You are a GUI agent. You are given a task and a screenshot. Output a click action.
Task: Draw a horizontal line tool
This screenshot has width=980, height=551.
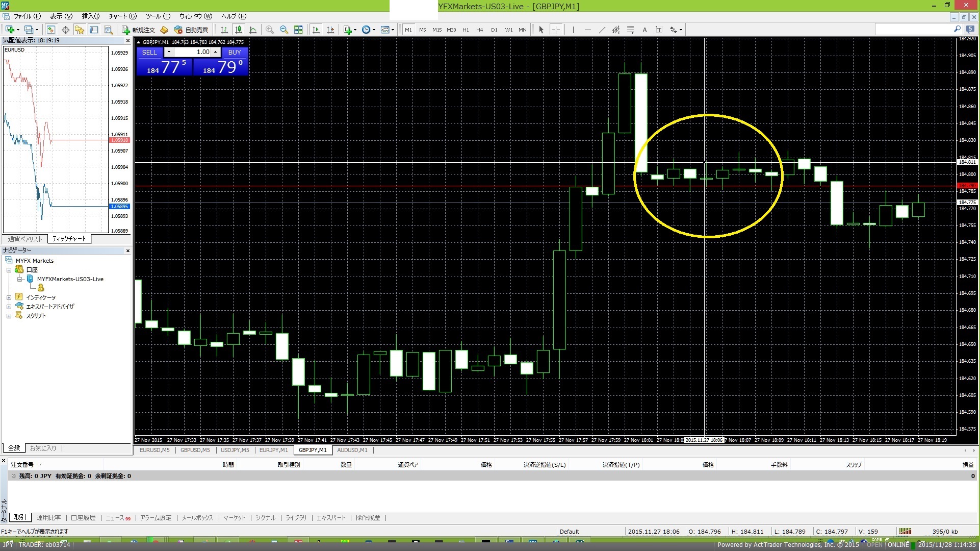(587, 30)
